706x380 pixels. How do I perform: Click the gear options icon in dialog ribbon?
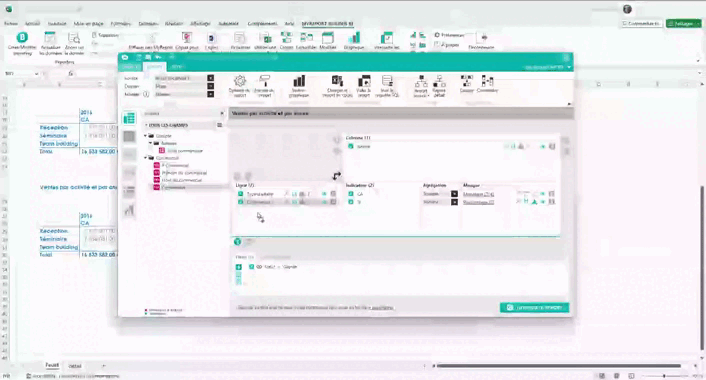pos(240,81)
